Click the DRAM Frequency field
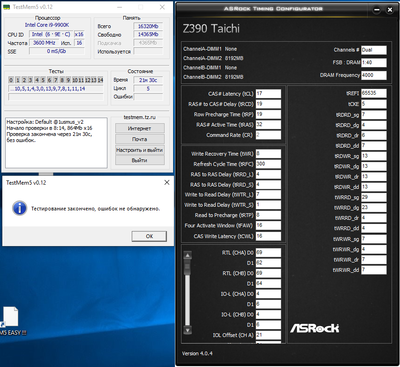The height and width of the screenshot is (367, 400). [374, 75]
